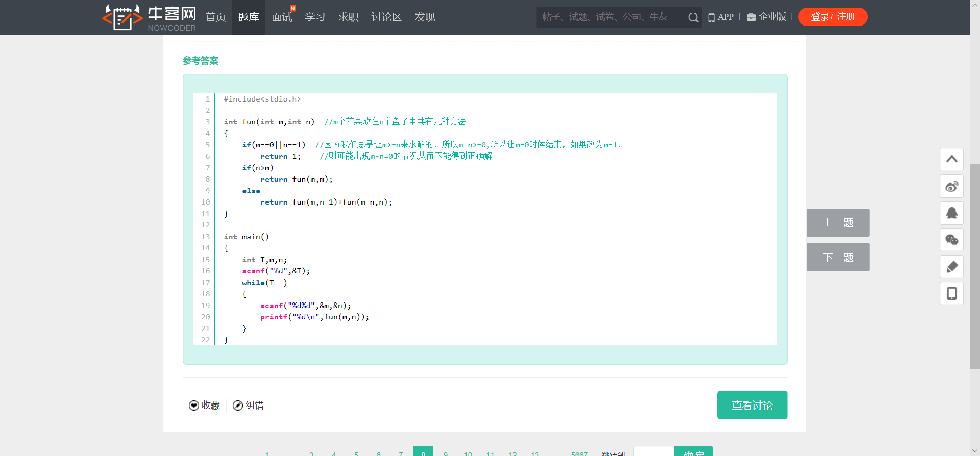The height and width of the screenshot is (456, 980).
Task: Click the pencil feedback icon in sidebar
Action: 951,267
